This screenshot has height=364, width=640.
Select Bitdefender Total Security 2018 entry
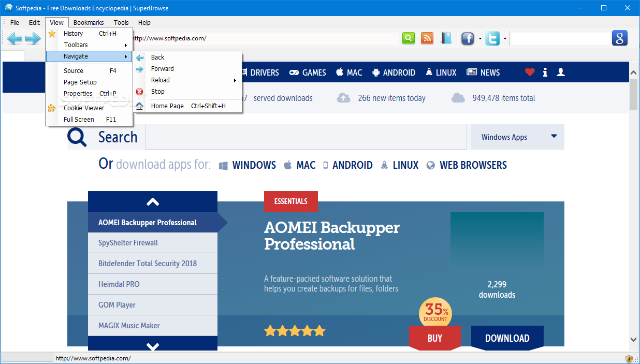(153, 264)
